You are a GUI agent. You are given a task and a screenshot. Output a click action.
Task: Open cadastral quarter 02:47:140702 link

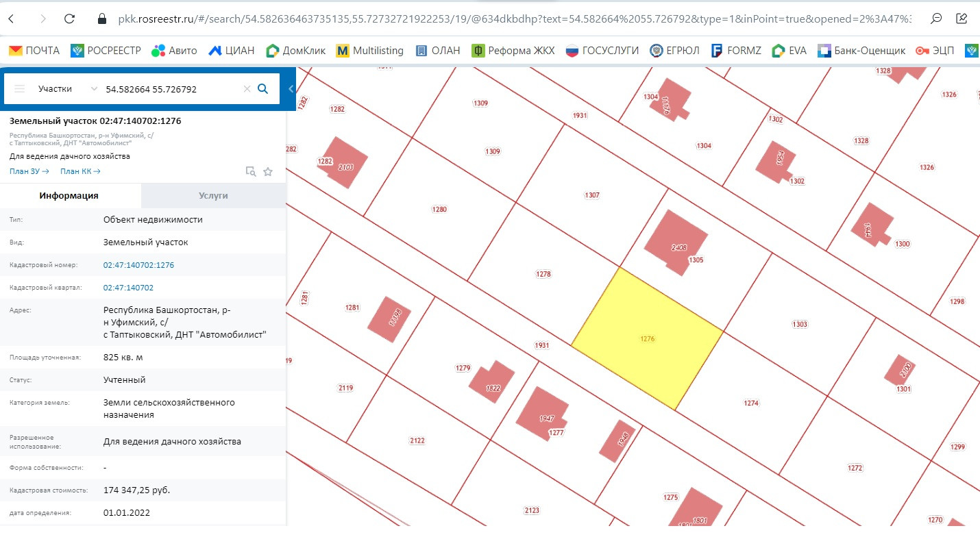[x=128, y=288]
